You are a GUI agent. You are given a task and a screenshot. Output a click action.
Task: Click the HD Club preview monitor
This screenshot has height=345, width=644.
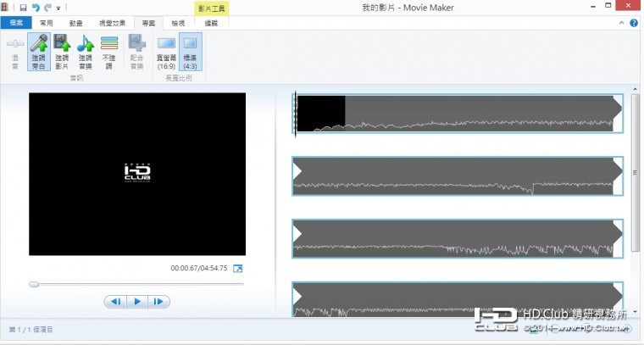[137, 174]
